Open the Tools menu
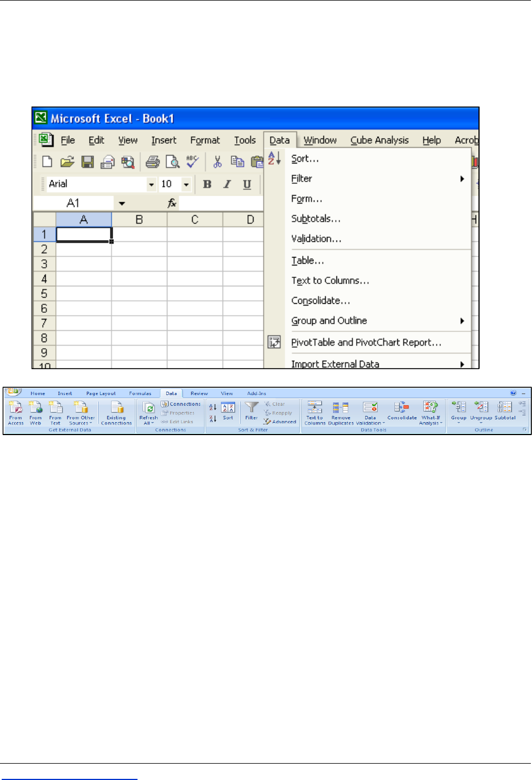 (245, 140)
